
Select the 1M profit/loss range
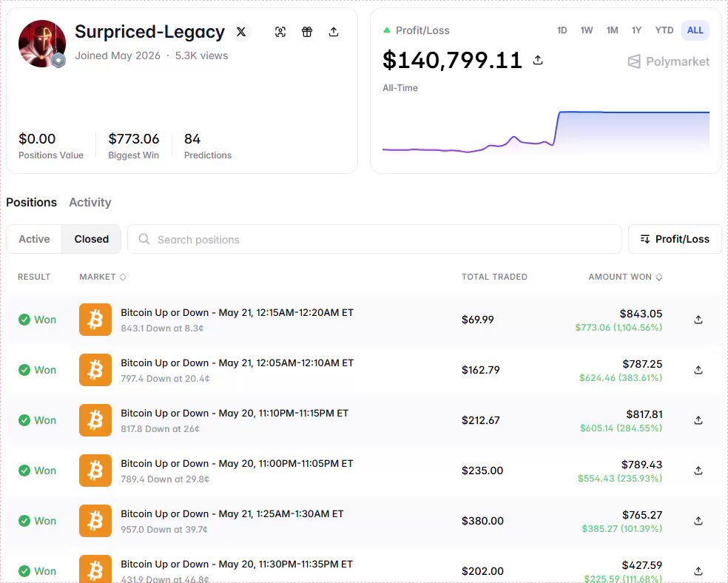click(x=612, y=30)
